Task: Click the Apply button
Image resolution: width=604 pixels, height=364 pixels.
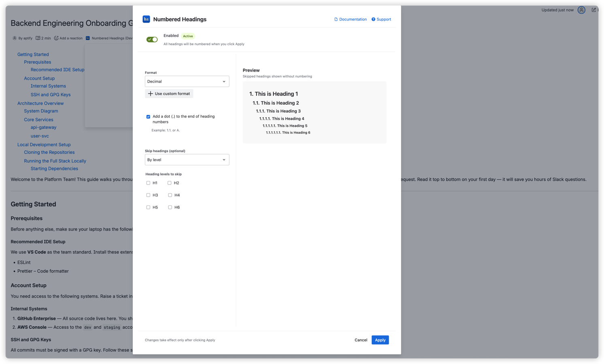Action: 380,340
